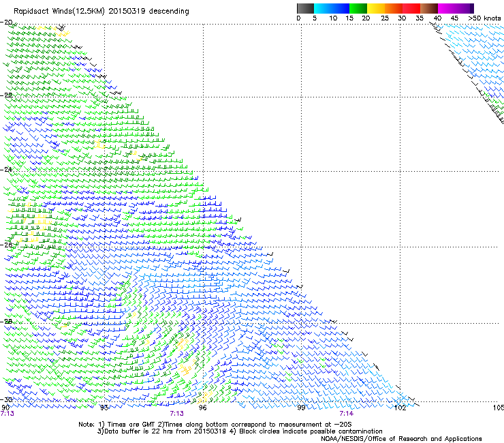The image size is (504, 443).
Task: Click the brown 35-40 knots color segment
Action: click(x=429, y=8)
